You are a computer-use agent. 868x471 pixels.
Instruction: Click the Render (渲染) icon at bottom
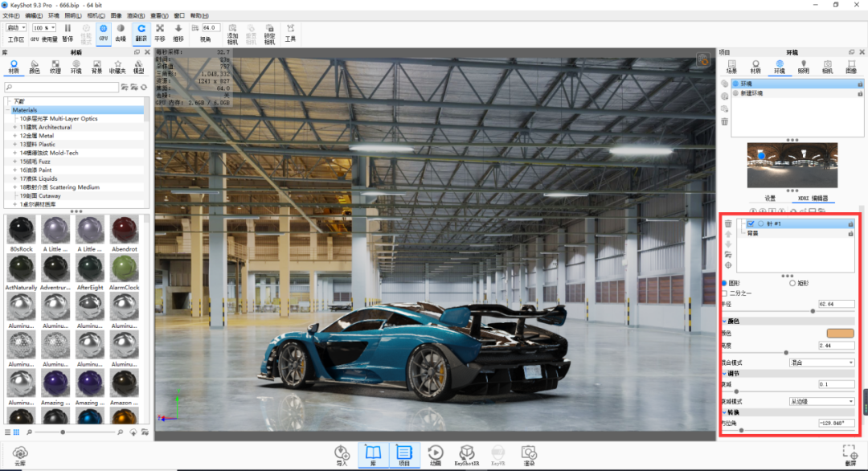[x=529, y=456]
